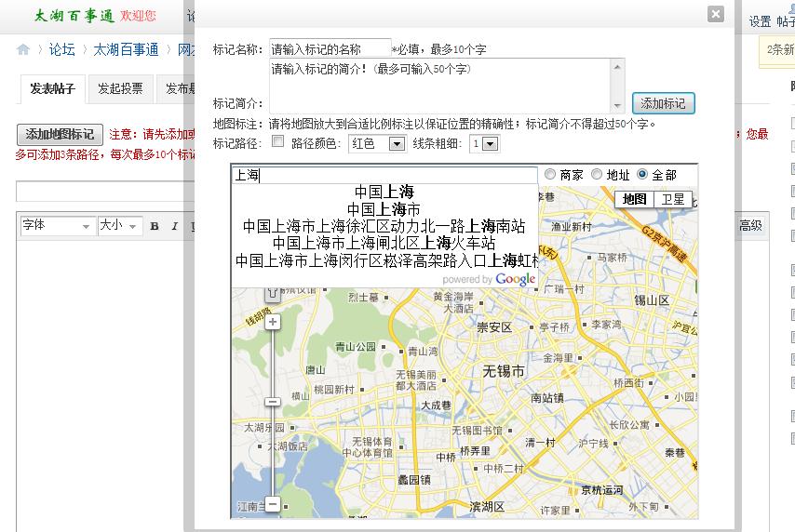The width and height of the screenshot is (795, 532).
Task: Click description scrollbar up arrow
Action: (x=617, y=66)
